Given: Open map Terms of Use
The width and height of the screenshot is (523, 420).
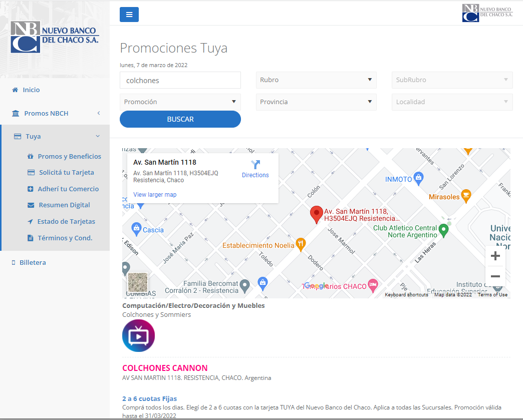Looking at the screenshot, I should coord(492,295).
